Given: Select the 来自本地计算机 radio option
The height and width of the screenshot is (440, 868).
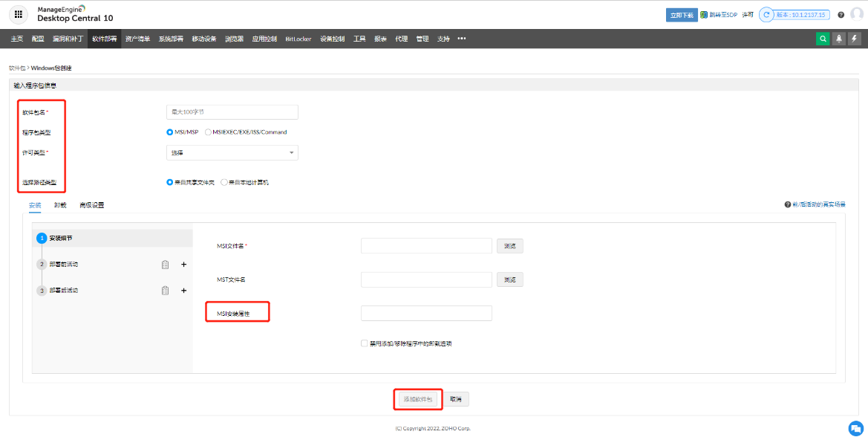Looking at the screenshot, I should (224, 182).
